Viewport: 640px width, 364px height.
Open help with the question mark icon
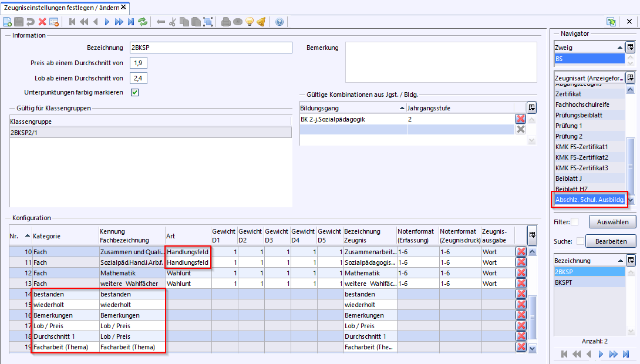tap(279, 22)
